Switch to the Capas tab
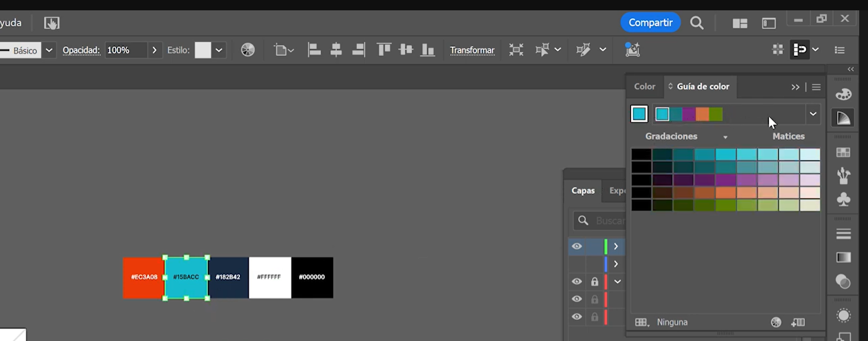The width and height of the screenshot is (868, 341). [x=583, y=191]
